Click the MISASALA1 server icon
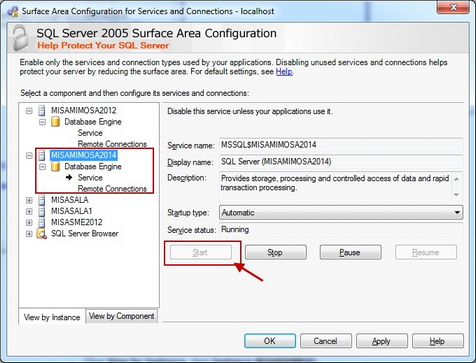The height and width of the screenshot is (363, 476). click(42, 211)
